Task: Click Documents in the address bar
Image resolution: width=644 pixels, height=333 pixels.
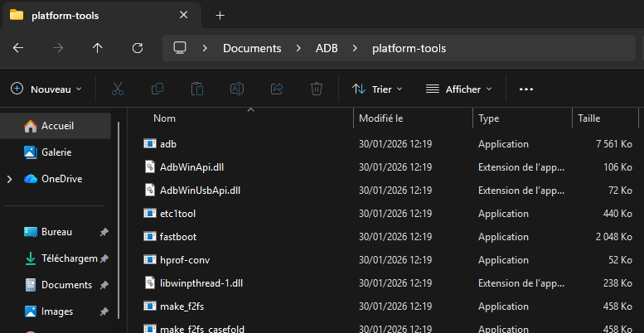Action: [x=252, y=48]
